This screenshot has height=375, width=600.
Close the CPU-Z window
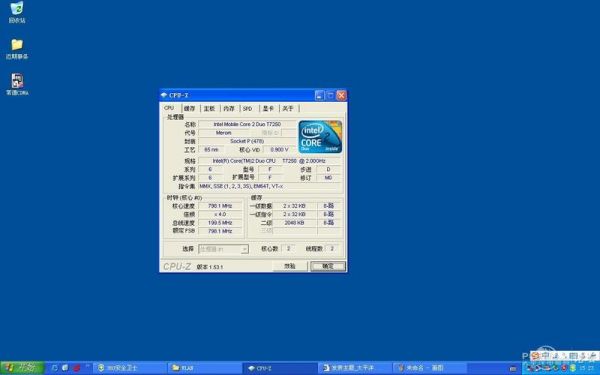(341, 95)
